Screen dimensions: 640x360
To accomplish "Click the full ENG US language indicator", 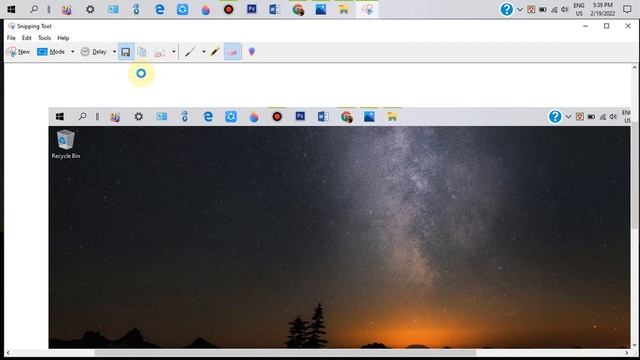I will point(579,9).
